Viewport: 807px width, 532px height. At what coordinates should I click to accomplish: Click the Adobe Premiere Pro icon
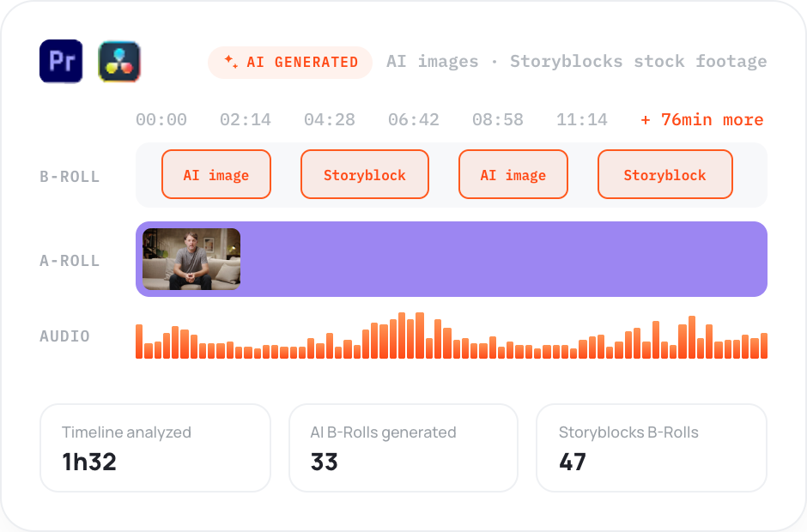click(x=61, y=61)
